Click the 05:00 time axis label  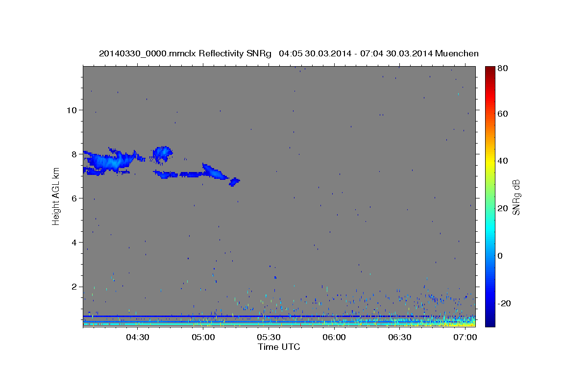(203, 337)
